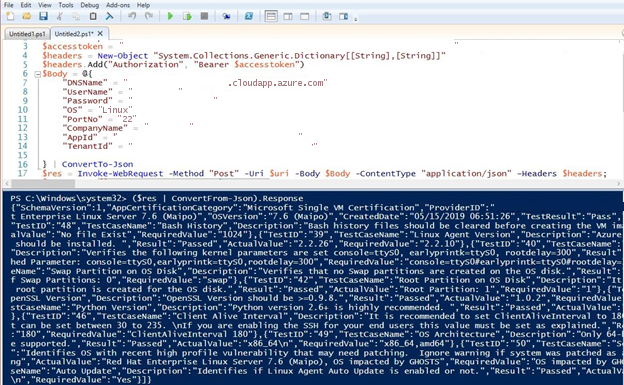Show script pane on right layout
Screen dimensions: 624x385
click(288, 16)
